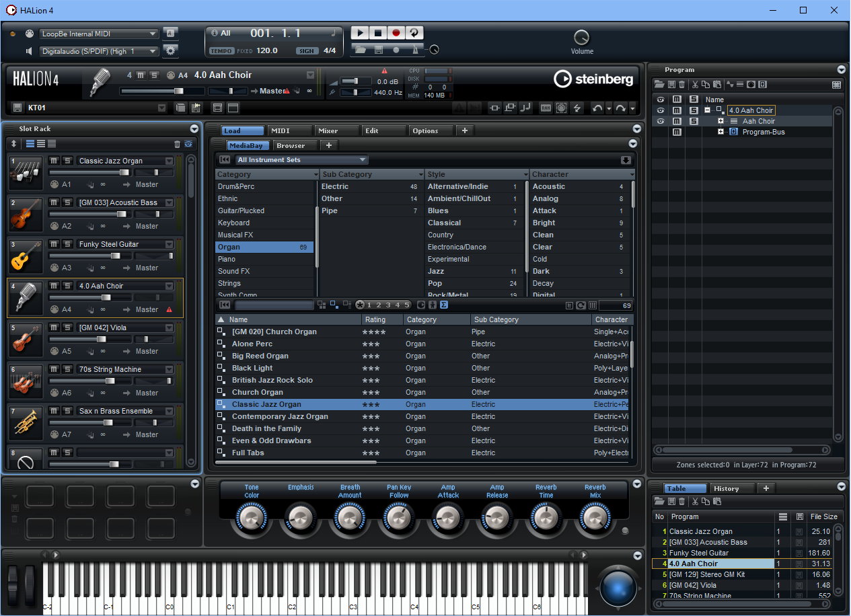The image size is (851, 616).
Task: Switch to the Options tab
Action: [431, 130]
